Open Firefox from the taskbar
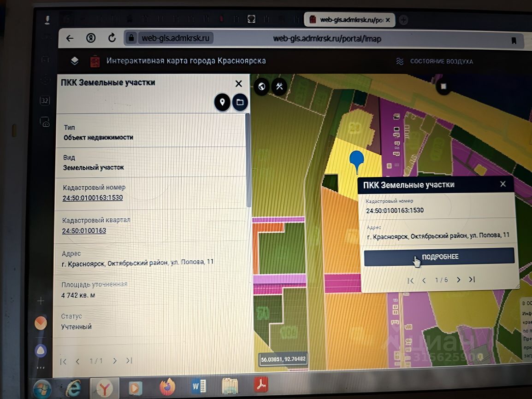 point(167,387)
